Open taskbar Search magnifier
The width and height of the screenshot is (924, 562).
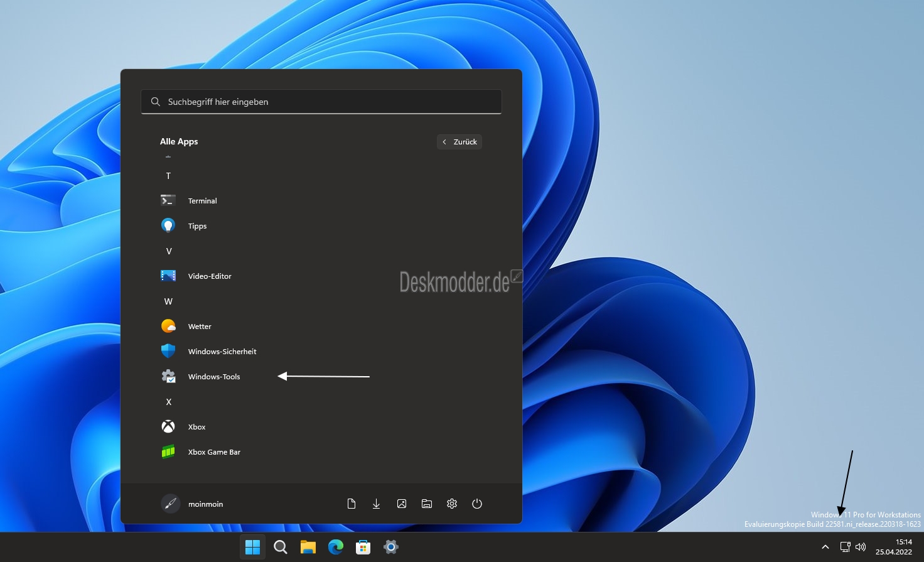(281, 547)
